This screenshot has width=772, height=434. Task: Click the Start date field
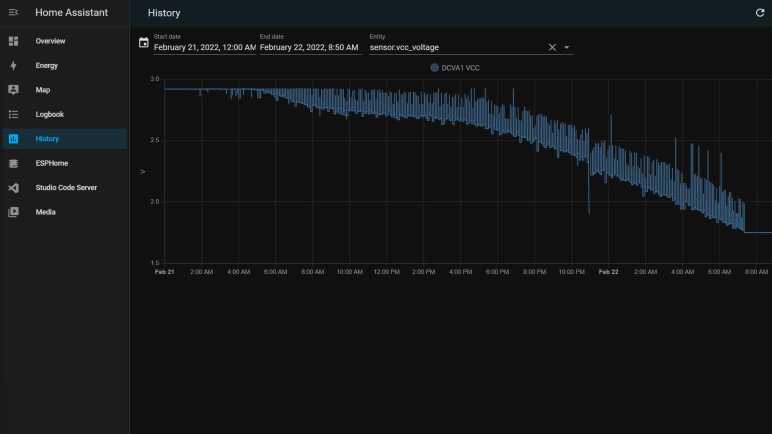coord(204,47)
